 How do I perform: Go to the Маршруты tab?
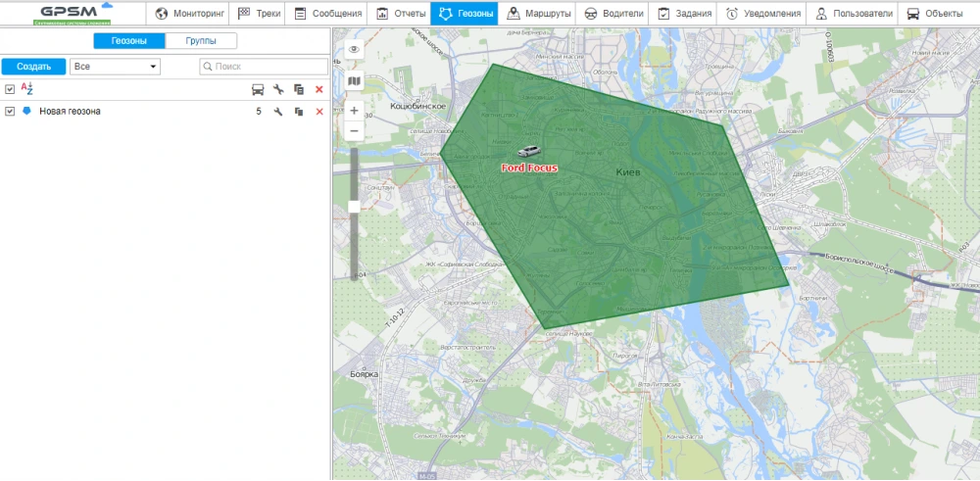[538, 14]
